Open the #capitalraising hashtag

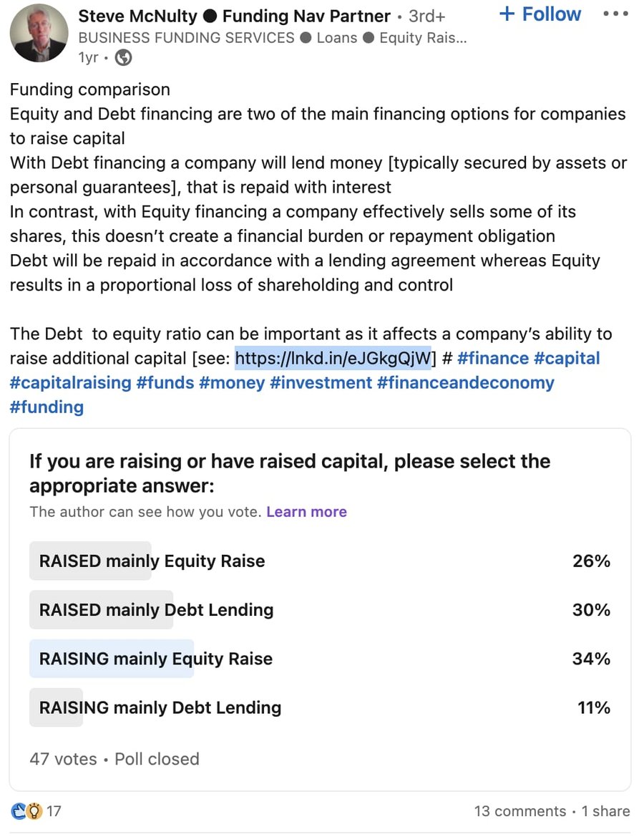(70, 382)
